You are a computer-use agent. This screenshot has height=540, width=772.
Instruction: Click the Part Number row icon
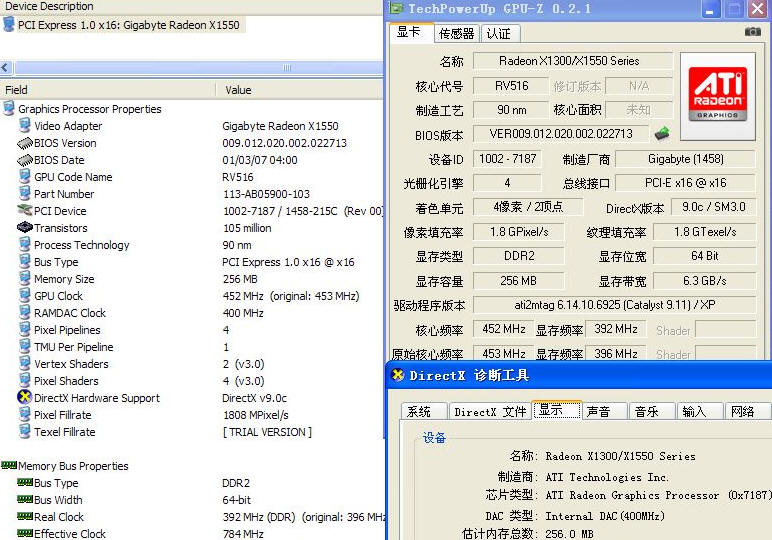tap(25, 193)
